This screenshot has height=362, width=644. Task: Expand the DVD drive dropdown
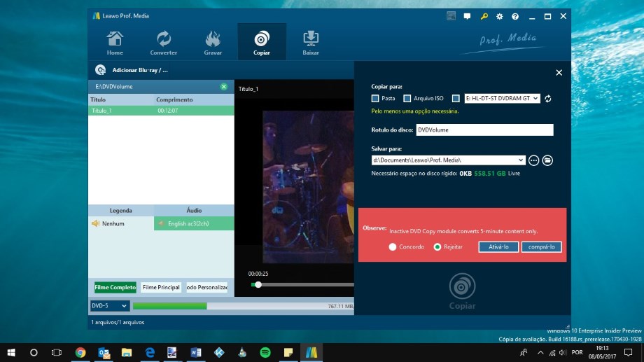535,99
